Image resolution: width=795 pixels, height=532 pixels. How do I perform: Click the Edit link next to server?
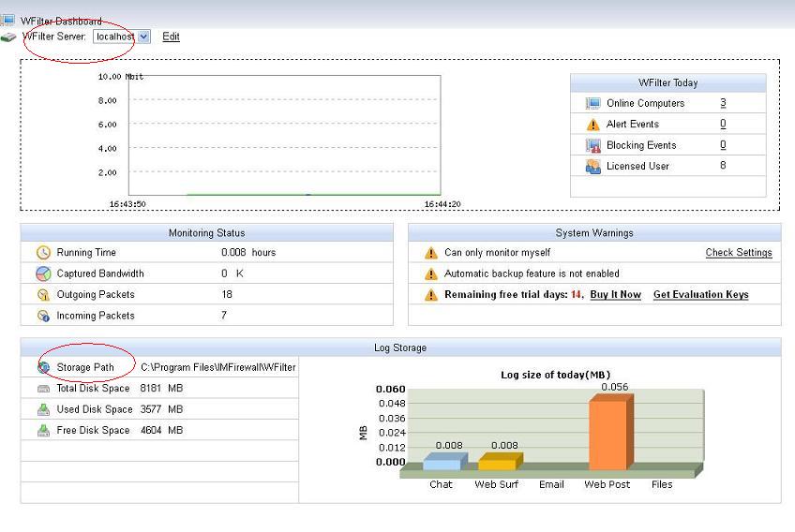click(171, 37)
